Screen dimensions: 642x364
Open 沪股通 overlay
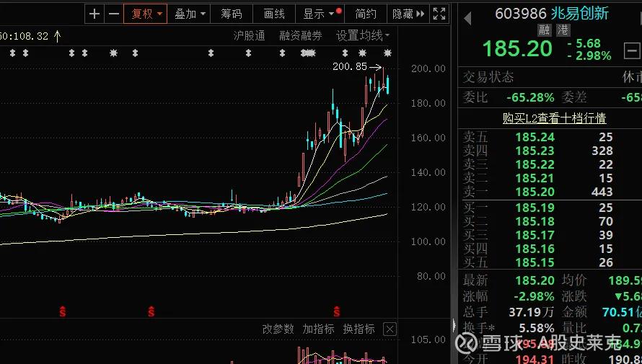pyautogui.click(x=249, y=36)
